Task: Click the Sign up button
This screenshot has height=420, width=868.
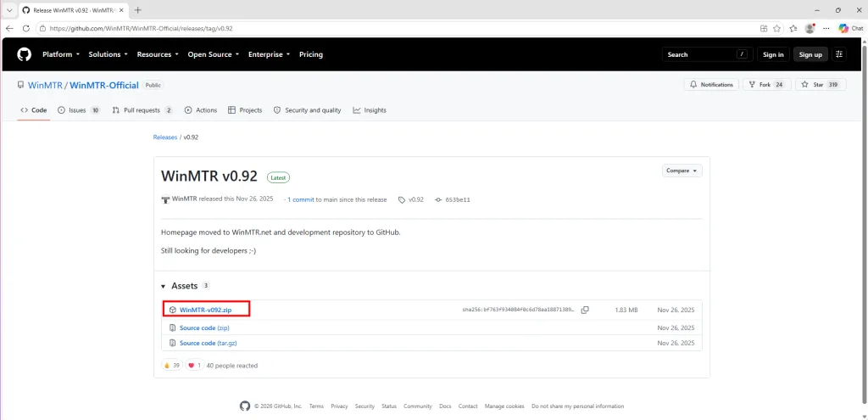Action: [810, 54]
